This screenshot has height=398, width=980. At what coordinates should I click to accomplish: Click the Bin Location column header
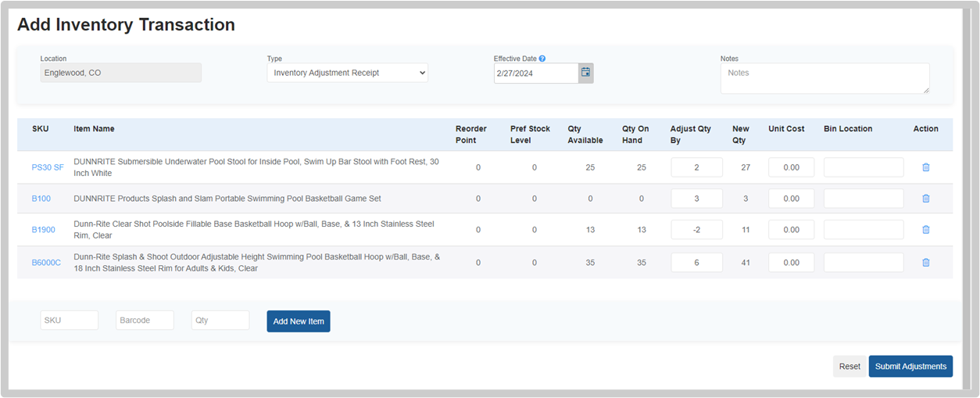click(x=848, y=129)
